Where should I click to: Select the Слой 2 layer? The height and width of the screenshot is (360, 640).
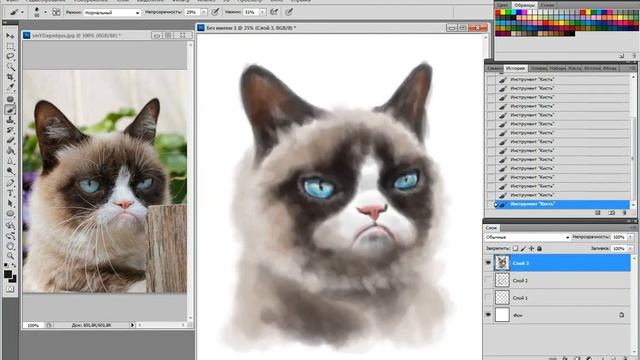pos(562,280)
